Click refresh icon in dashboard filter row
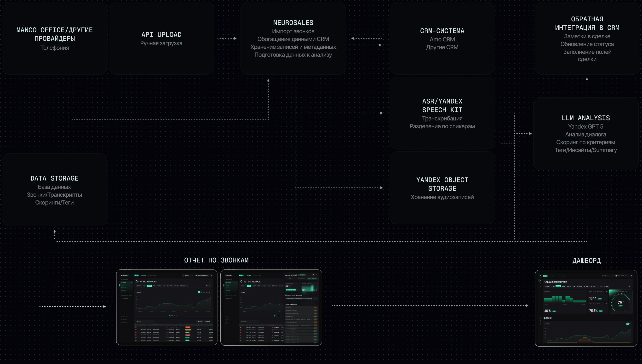 [x=630, y=286]
